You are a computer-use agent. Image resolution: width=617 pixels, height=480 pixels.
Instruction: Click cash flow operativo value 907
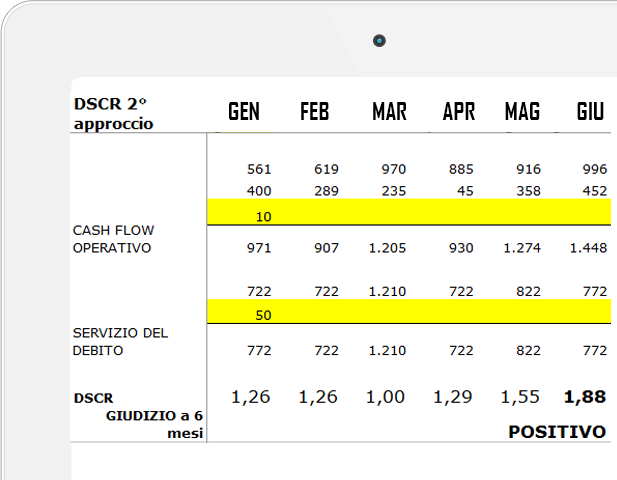click(x=326, y=248)
